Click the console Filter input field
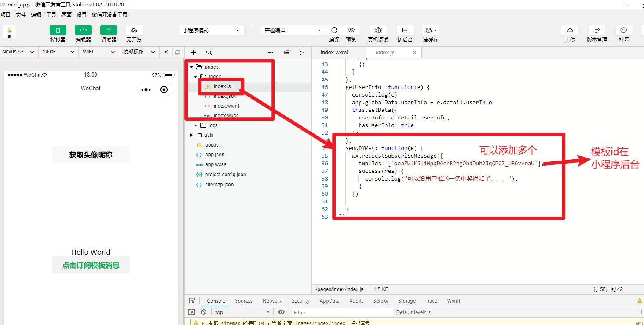 point(342,312)
